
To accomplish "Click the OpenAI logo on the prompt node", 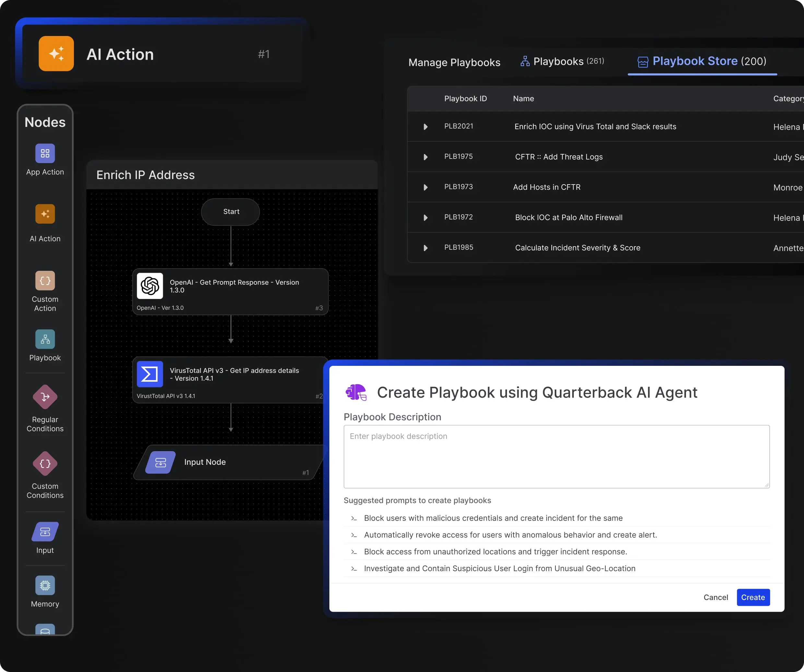I will 150,286.
